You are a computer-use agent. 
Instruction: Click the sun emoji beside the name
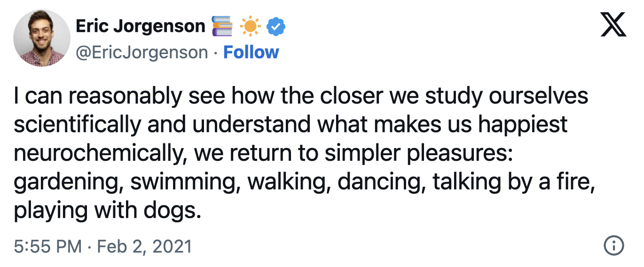(251, 27)
